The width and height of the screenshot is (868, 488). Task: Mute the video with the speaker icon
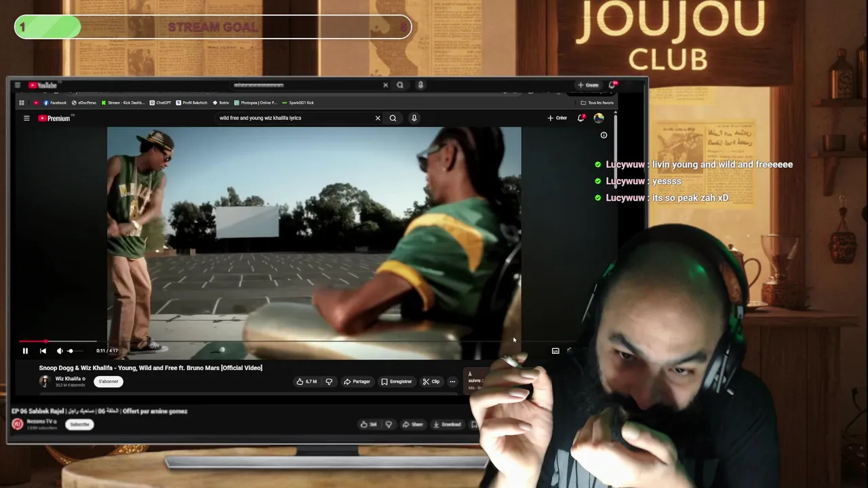tap(60, 350)
